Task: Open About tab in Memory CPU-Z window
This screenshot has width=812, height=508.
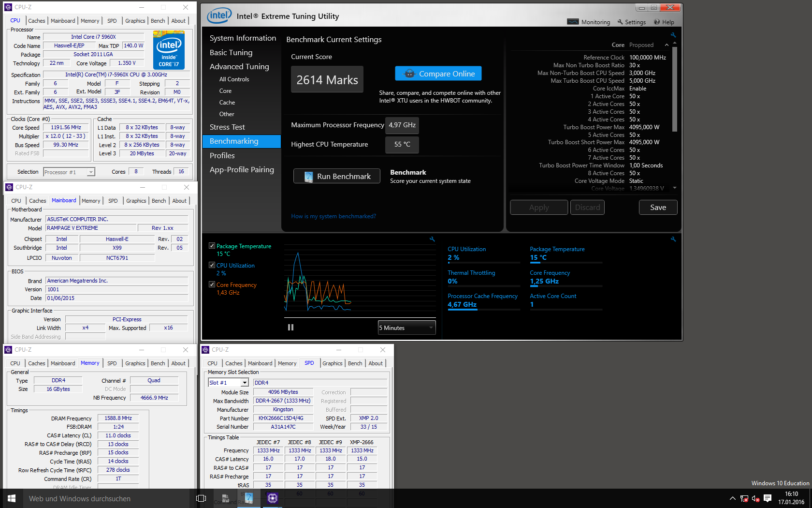Action: point(178,363)
